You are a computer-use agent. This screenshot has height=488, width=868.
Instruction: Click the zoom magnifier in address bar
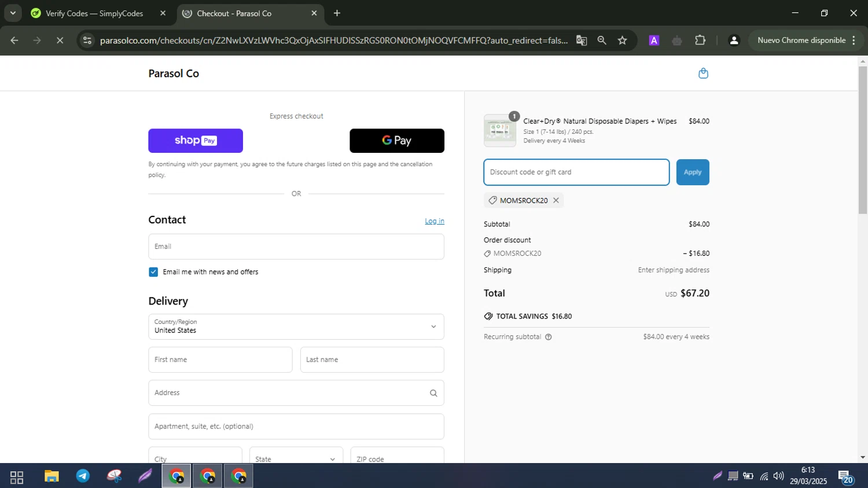[602, 41]
